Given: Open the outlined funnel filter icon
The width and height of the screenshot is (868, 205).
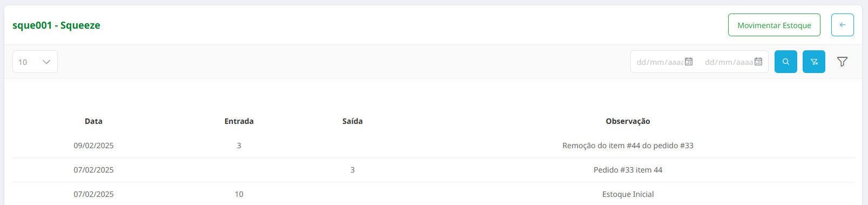Looking at the screenshot, I should pyautogui.click(x=842, y=62).
